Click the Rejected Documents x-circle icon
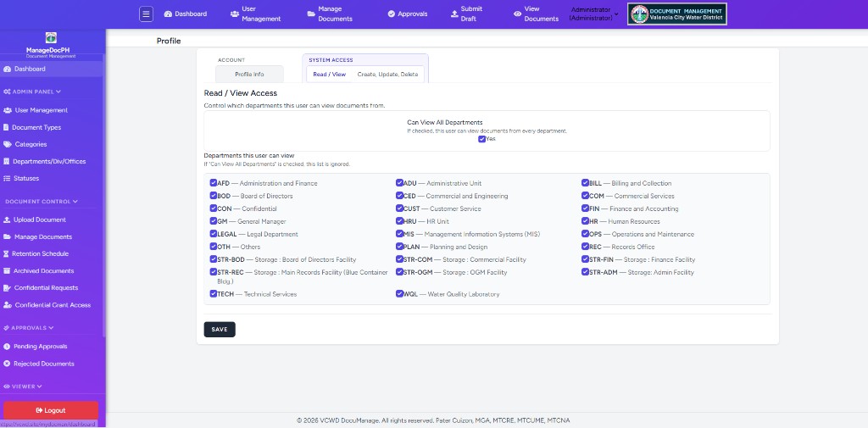868x428 pixels. tap(7, 364)
